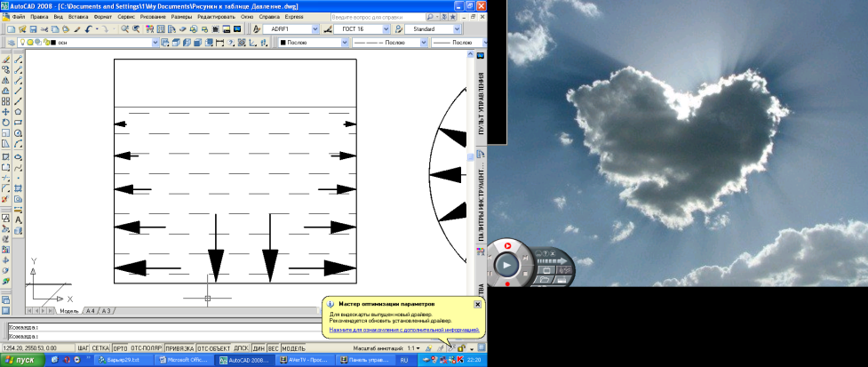This screenshot has width=868, height=367.
Task: Click the RU language indicator
Action: (x=404, y=361)
